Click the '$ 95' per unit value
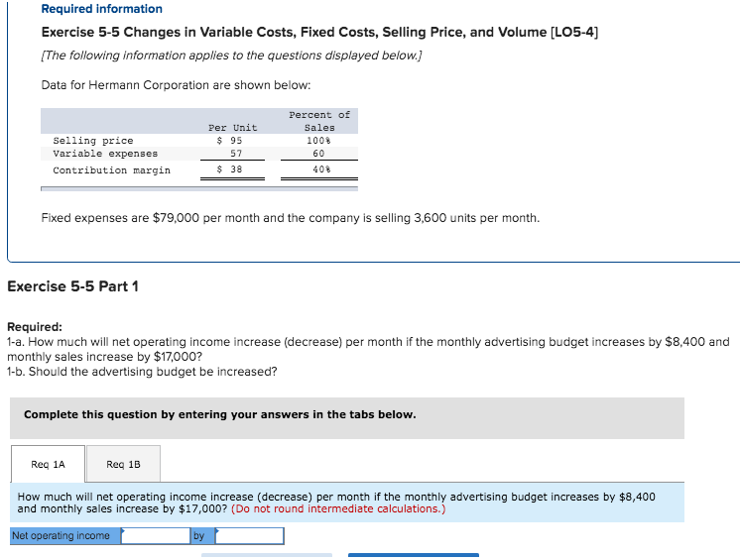The image size is (740, 560). point(229,141)
